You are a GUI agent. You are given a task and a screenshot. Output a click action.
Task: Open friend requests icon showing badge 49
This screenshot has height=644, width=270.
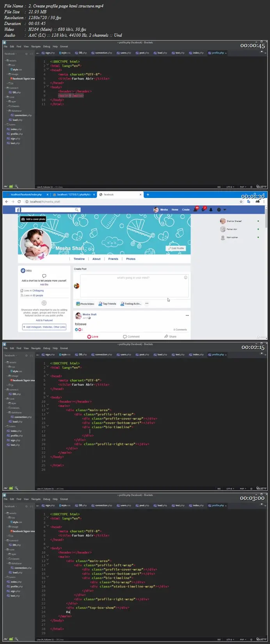pyautogui.click(x=195, y=209)
